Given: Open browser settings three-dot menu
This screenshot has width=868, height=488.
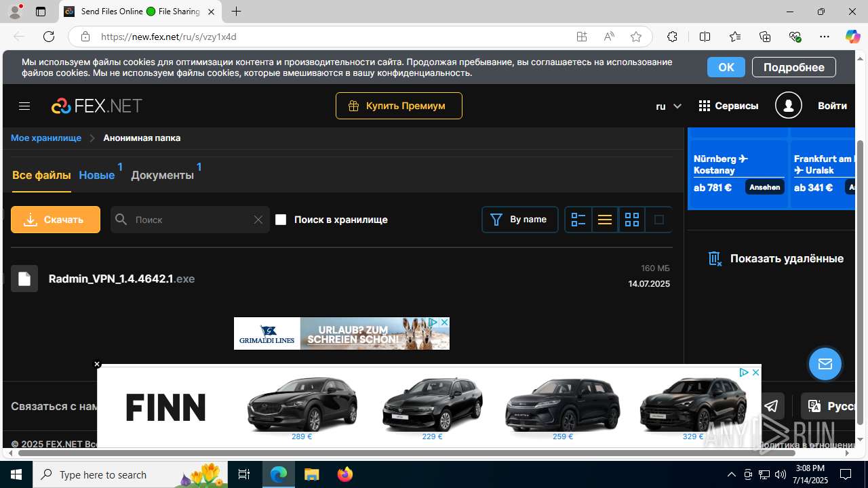Looking at the screenshot, I should pos(824,37).
